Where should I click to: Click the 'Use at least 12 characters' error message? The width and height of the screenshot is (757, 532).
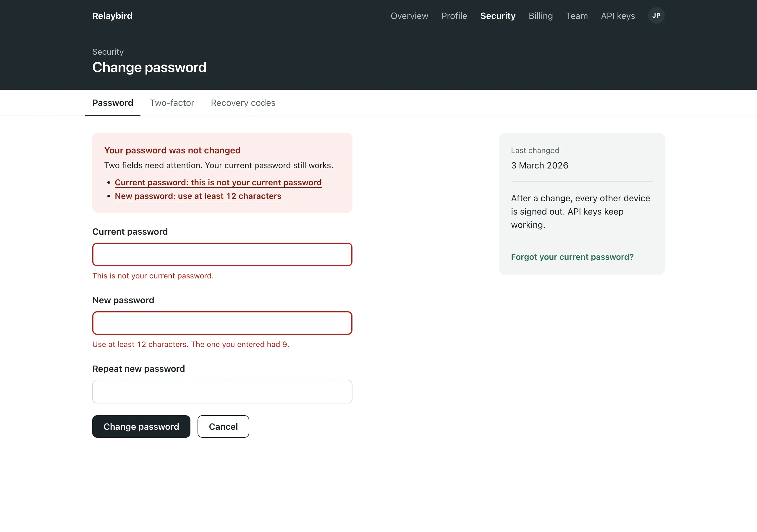[x=190, y=344]
